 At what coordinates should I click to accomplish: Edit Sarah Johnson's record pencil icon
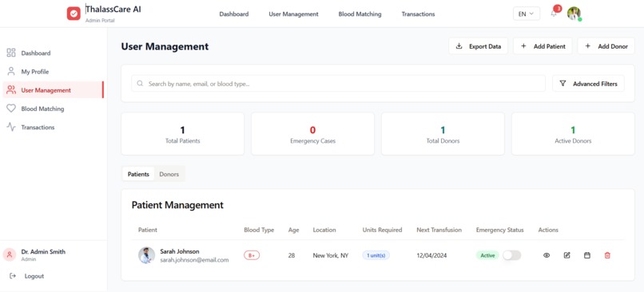566,255
